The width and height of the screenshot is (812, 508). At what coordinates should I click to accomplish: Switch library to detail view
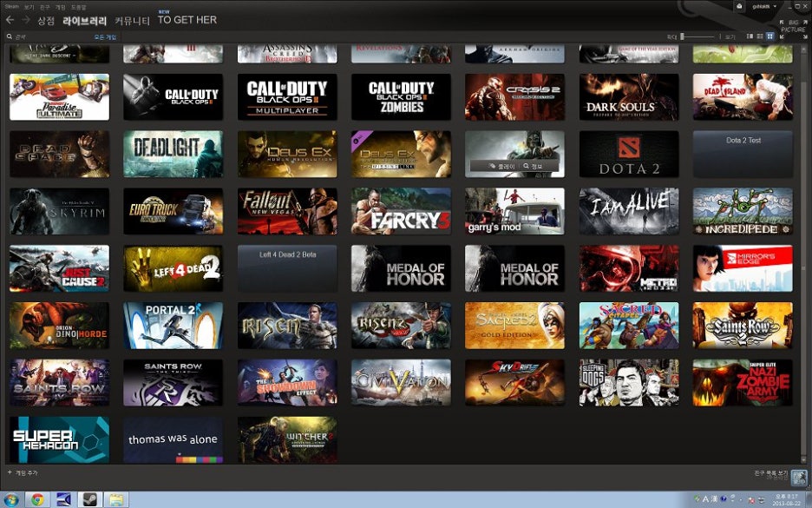[x=750, y=36]
